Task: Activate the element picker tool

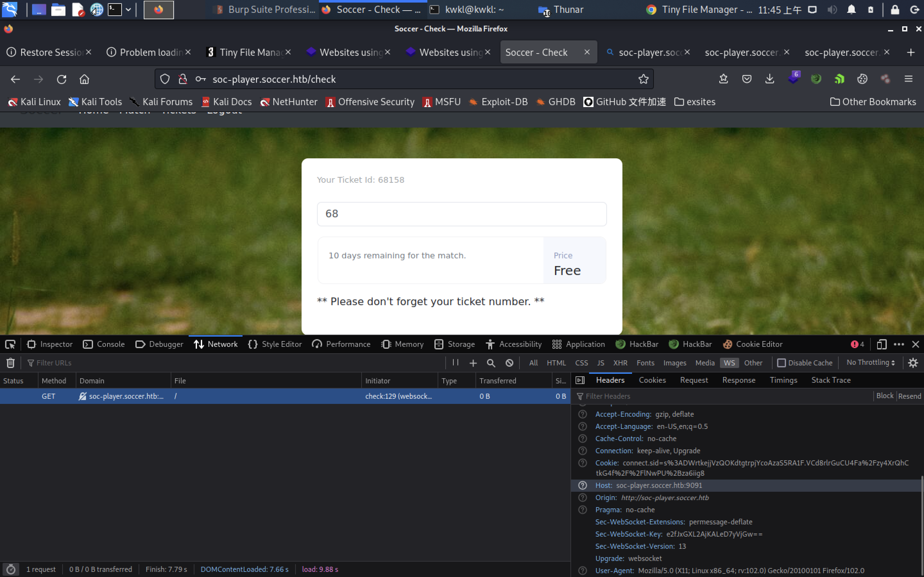Action: [10, 344]
